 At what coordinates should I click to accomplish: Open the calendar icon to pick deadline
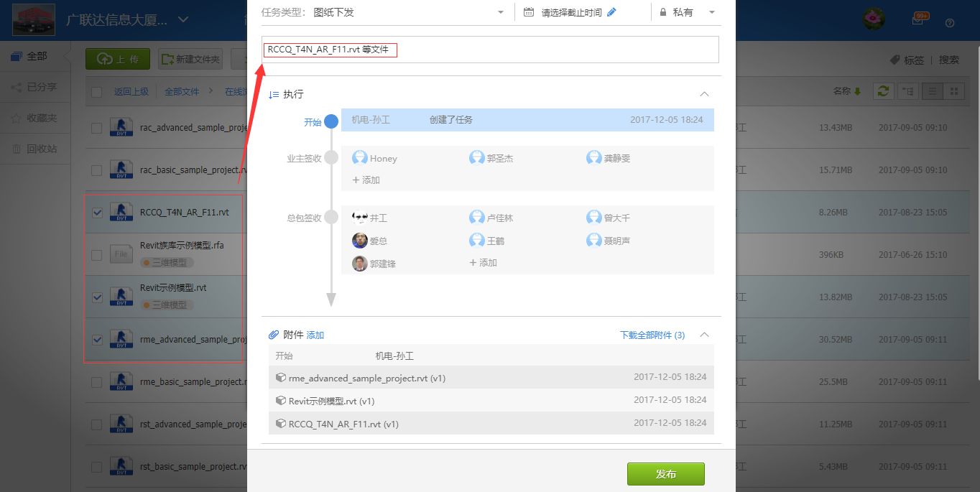point(527,12)
